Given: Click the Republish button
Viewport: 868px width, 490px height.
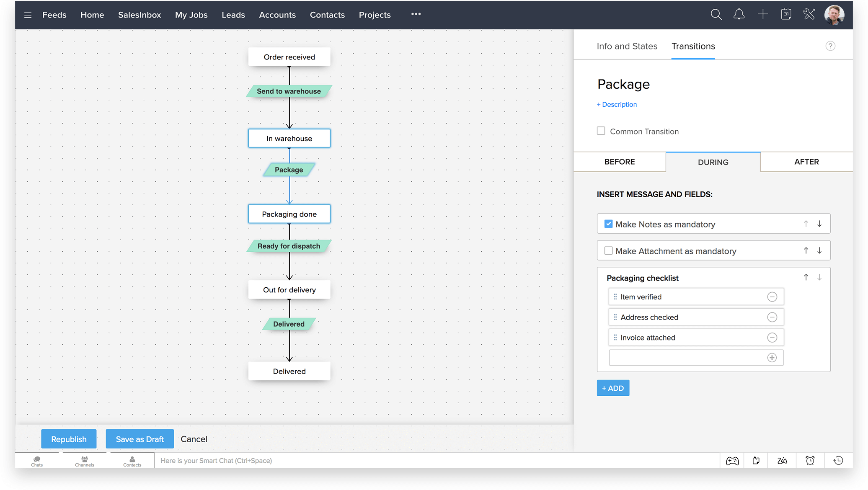Looking at the screenshot, I should pyautogui.click(x=69, y=439).
